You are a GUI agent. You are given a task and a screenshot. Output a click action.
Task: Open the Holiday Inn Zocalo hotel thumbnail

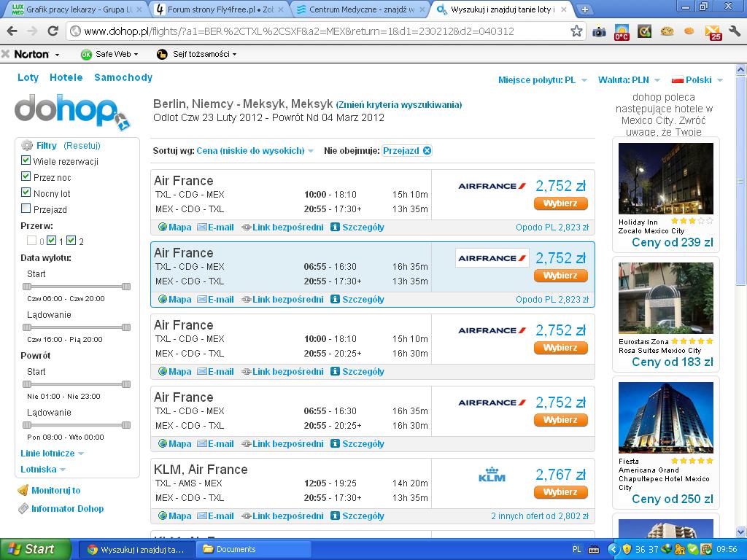click(665, 179)
